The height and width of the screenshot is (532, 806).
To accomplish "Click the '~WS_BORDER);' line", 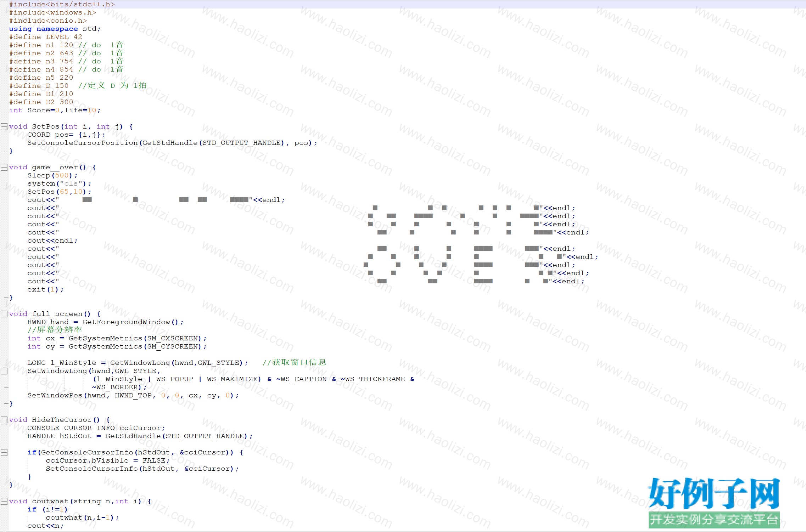I will click(119, 387).
